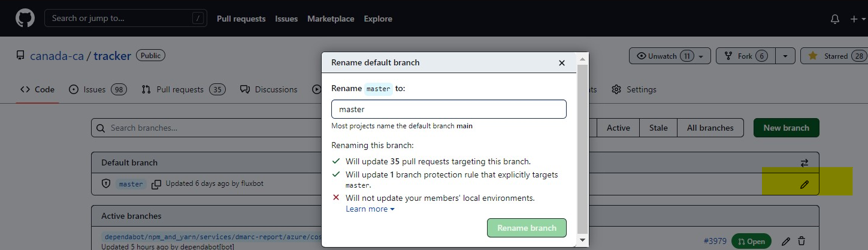Viewport: 868px width, 250px height.
Task: Click the 'Updated 6 days ago by fluxbot' text
Action: point(214,183)
